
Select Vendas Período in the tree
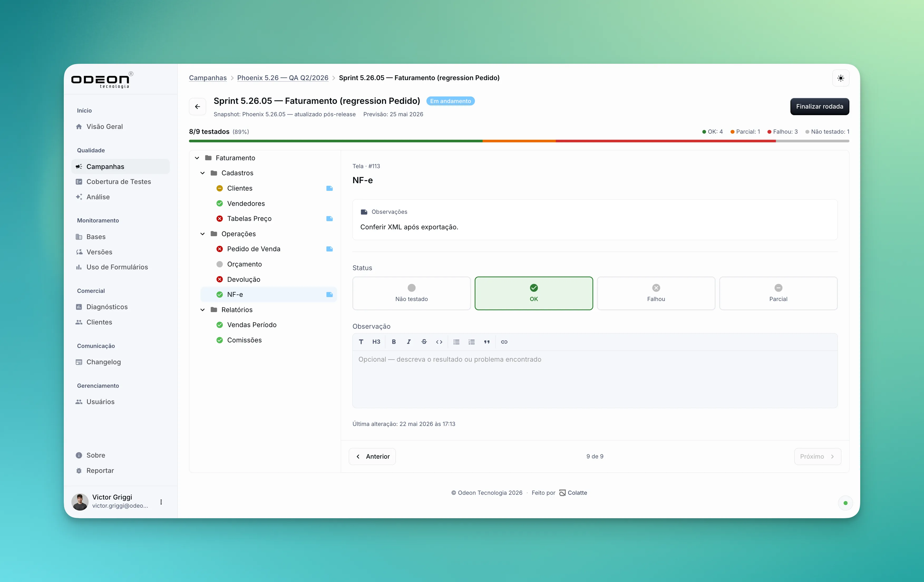point(269,325)
